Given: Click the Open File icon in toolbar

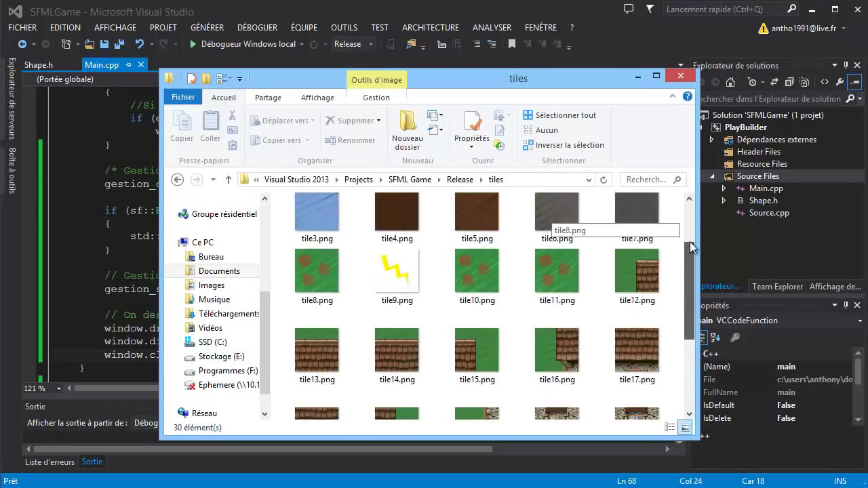Looking at the screenshot, I should (89, 44).
